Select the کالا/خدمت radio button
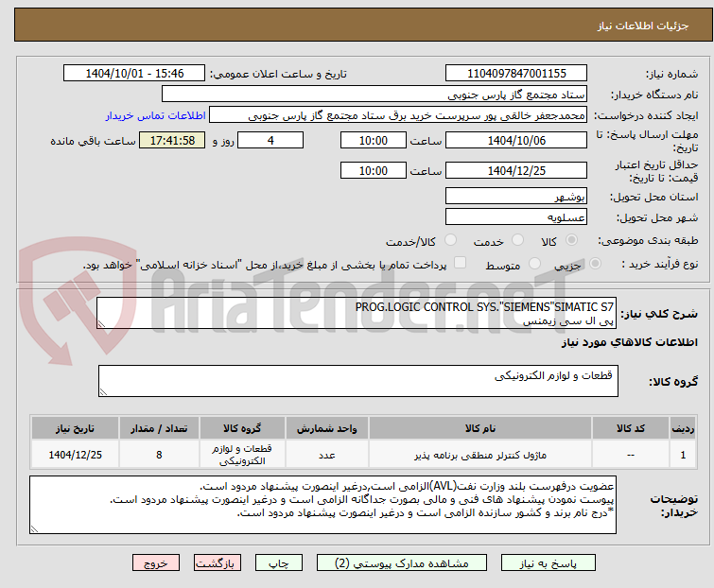Screen dimensions: 714x588 pyautogui.click(x=450, y=240)
